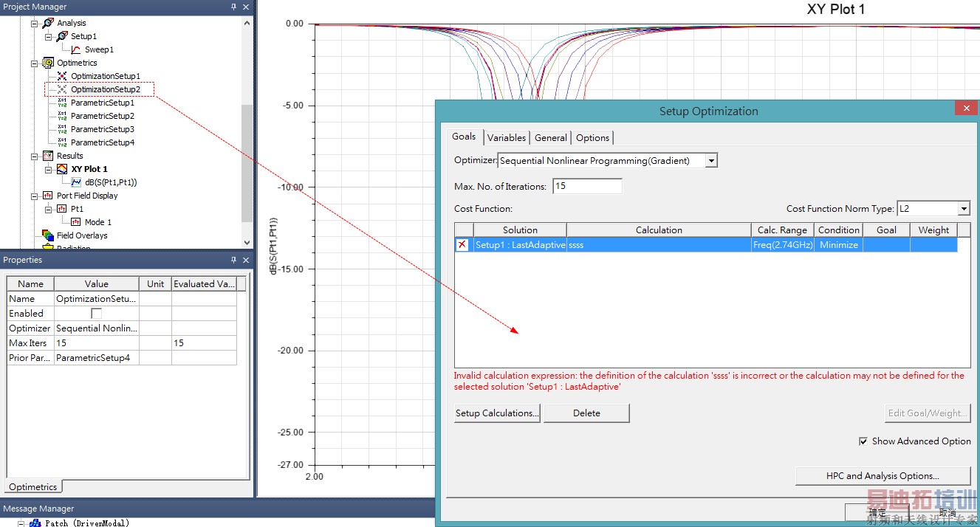The image size is (980, 527).
Task: Select the Optimetrics tab in Properties
Action: [33, 487]
